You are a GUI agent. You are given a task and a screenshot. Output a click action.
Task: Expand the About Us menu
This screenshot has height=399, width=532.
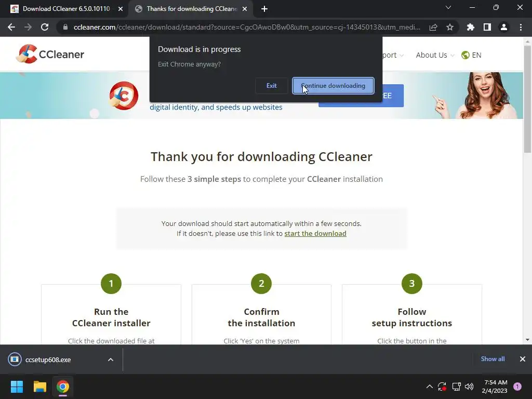435,55
